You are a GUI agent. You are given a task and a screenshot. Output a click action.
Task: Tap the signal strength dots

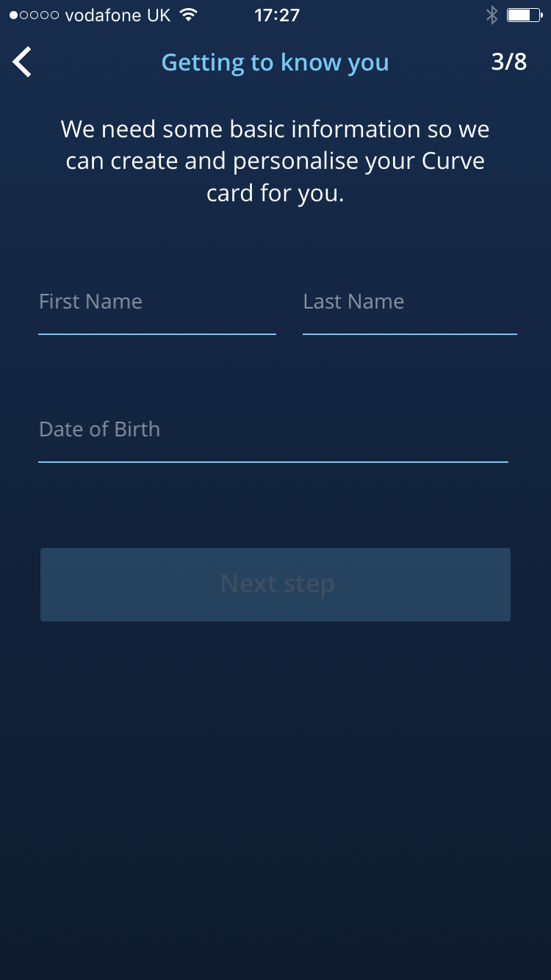(34, 15)
